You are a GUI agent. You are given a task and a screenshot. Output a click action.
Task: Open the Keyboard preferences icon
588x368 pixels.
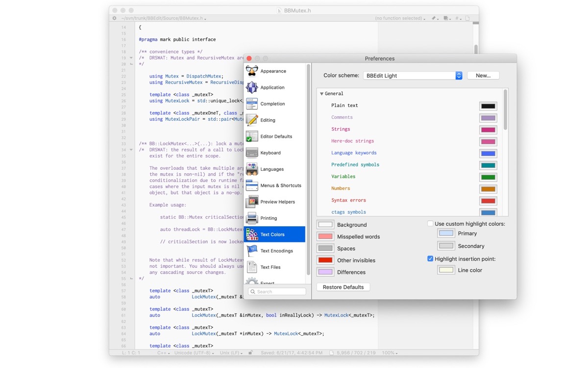coord(252,153)
